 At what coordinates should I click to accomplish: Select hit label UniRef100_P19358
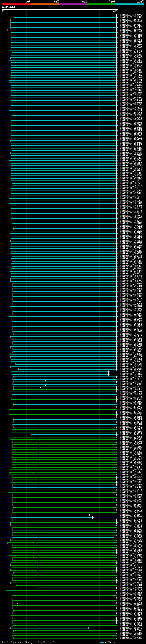[131, 410]
